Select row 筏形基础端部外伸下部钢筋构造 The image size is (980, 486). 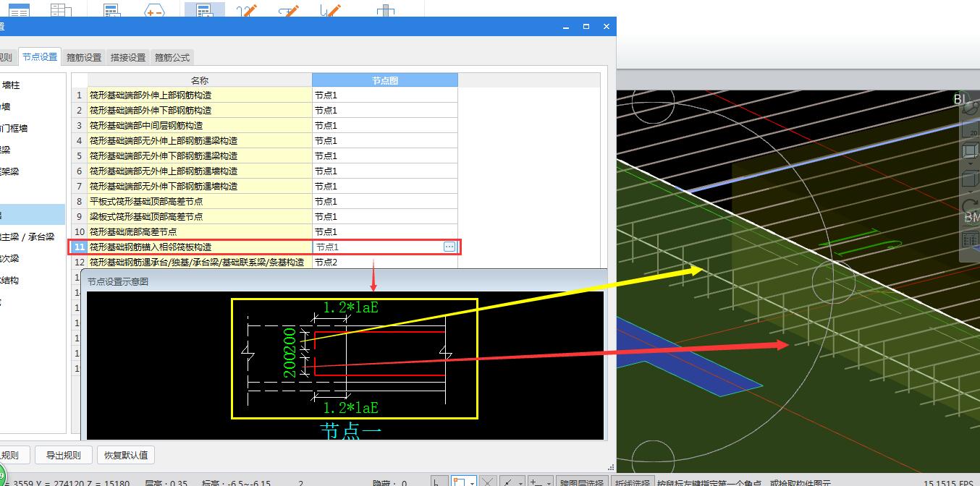(200, 110)
